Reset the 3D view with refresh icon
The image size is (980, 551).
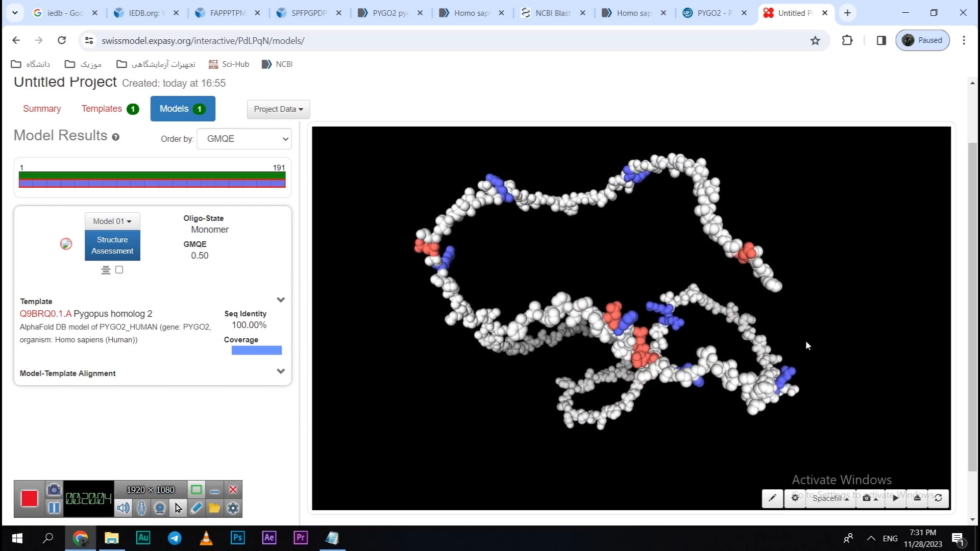click(938, 498)
